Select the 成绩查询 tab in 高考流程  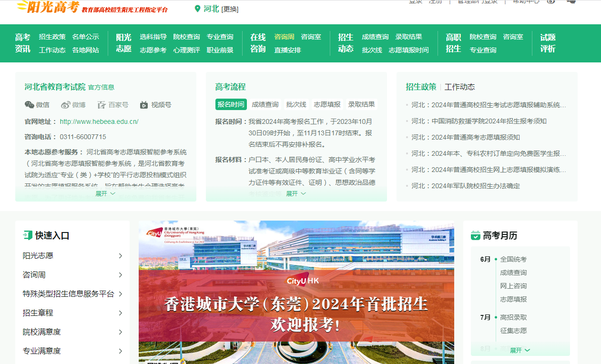pyautogui.click(x=265, y=104)
